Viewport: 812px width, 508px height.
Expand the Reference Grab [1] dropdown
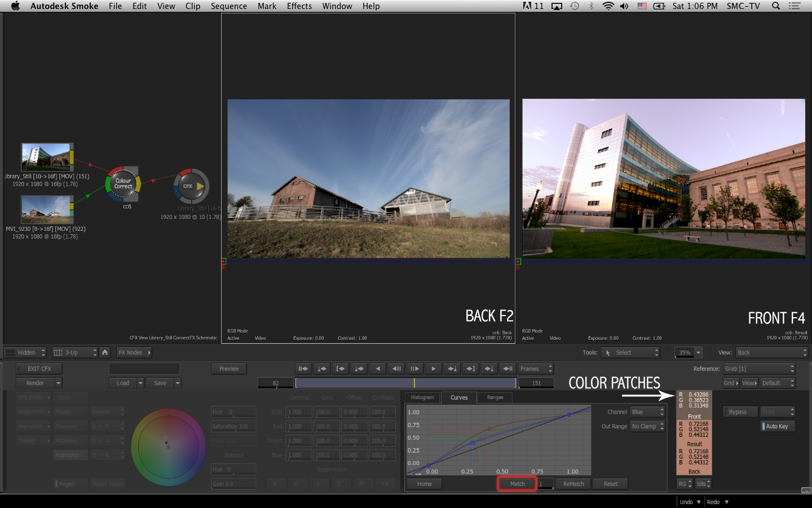click(759, 369)
